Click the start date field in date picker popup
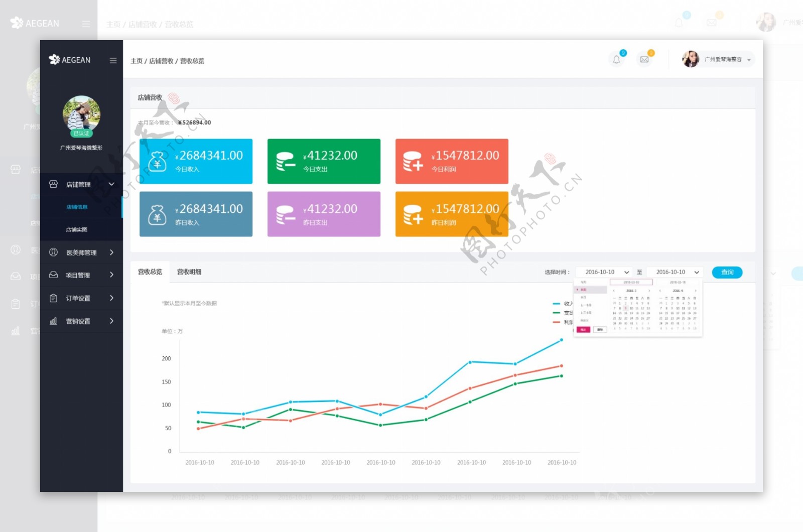Viewport: 803px width, 532px height. pyautogui.click(x=631, y=282)
